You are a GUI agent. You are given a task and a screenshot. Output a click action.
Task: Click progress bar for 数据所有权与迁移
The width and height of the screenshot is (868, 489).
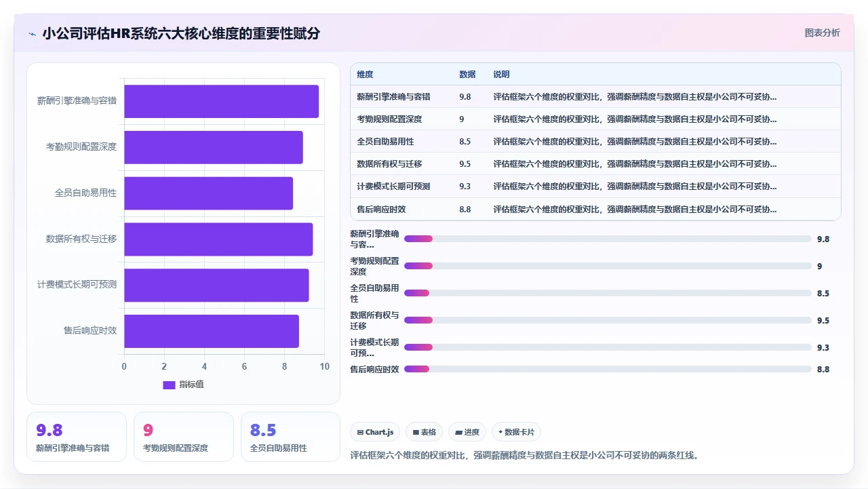point(608,320)
